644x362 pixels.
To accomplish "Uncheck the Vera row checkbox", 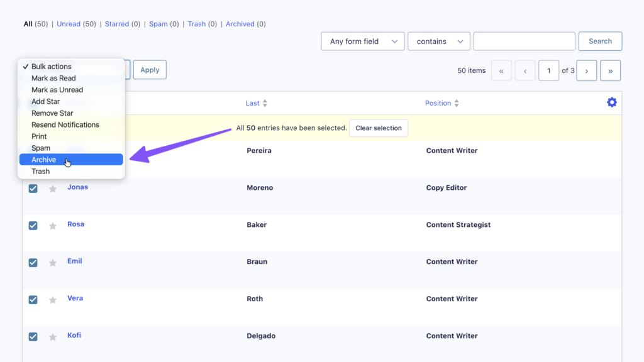I will tap(33, 300).
